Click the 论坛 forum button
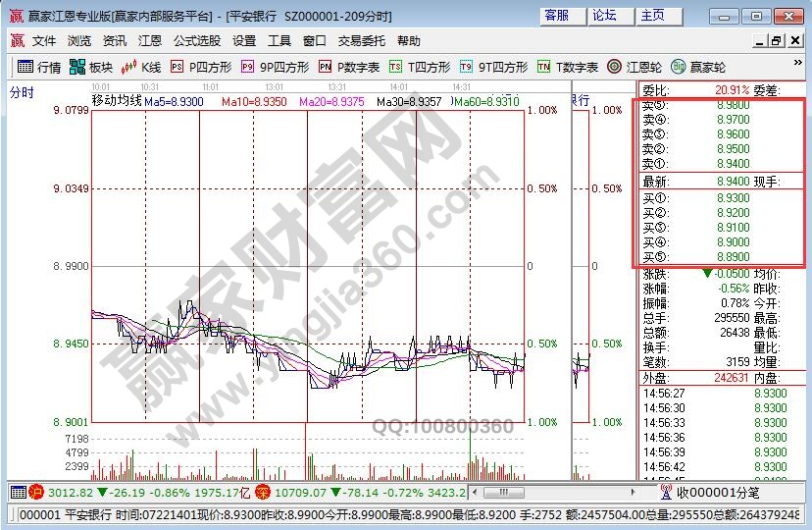This screenshot has height=530, width=812. (605, 16)
